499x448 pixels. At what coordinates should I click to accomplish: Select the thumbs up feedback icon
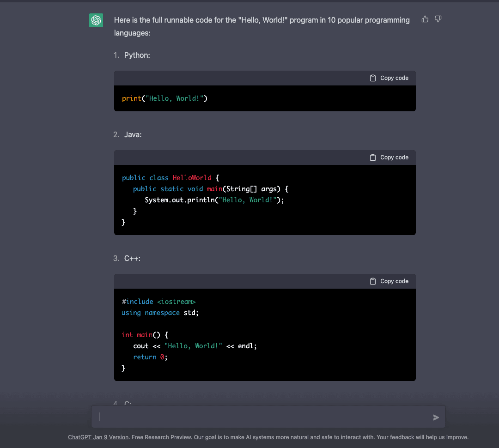425,19
